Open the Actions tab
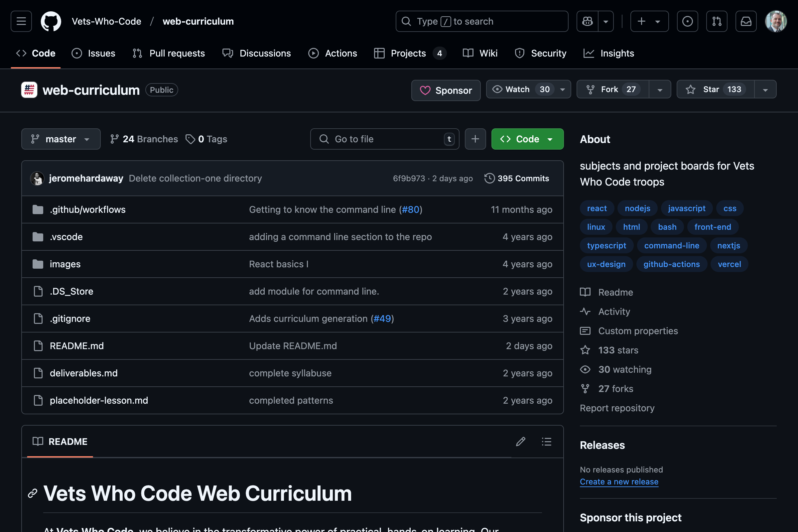798x532 pixels. pyautogui.click(x=332, y=53)
